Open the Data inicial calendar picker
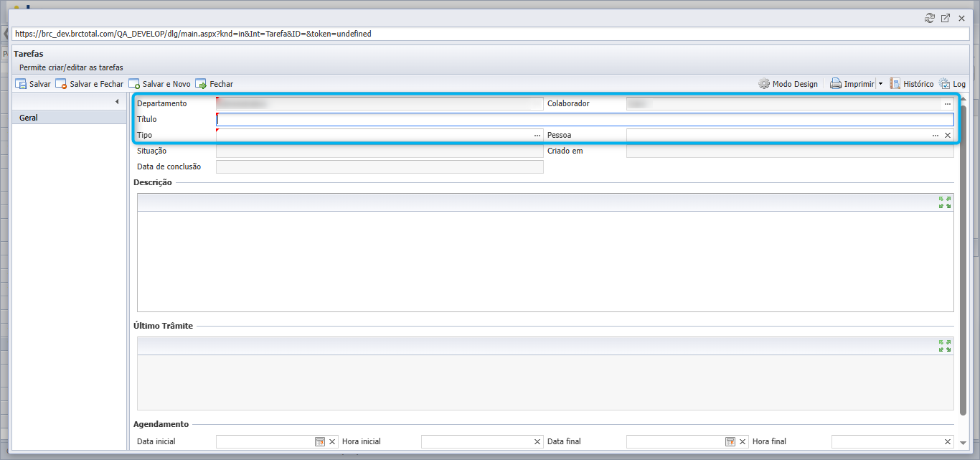 tap(320, 442)
